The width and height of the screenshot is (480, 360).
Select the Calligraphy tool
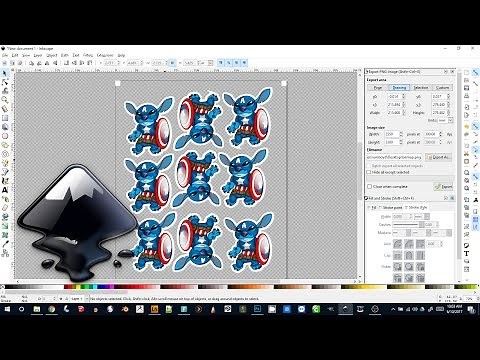tap(5, 181)
